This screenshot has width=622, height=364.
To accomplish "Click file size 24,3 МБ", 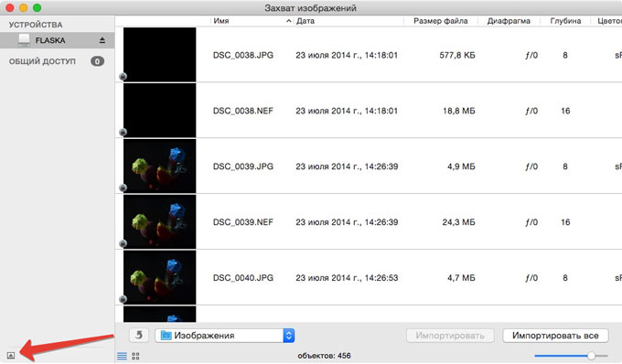I will (459, 222).
